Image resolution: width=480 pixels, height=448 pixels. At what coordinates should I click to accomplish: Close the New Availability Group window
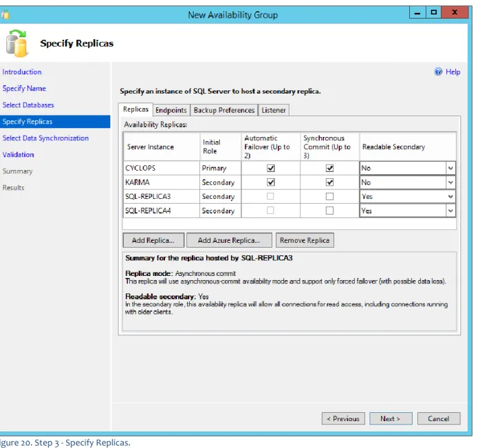coord(455,12)
